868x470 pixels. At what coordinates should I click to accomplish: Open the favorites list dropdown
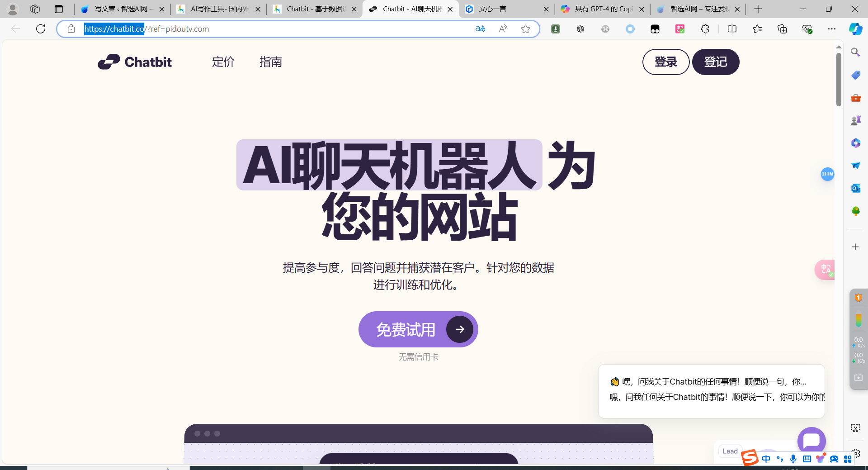[x=757, y=28]
